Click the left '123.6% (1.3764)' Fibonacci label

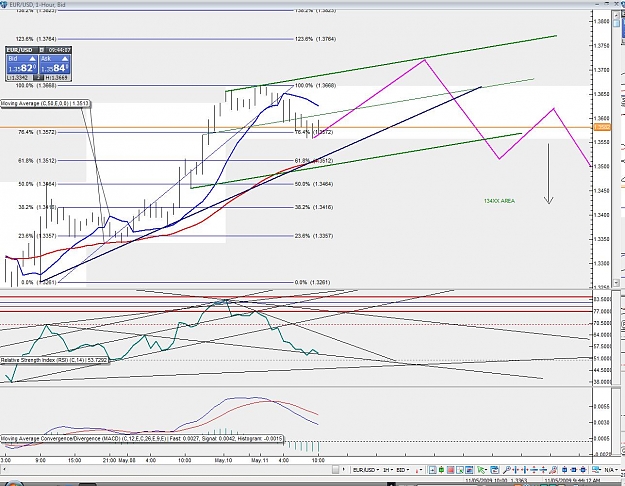(36, 39)
